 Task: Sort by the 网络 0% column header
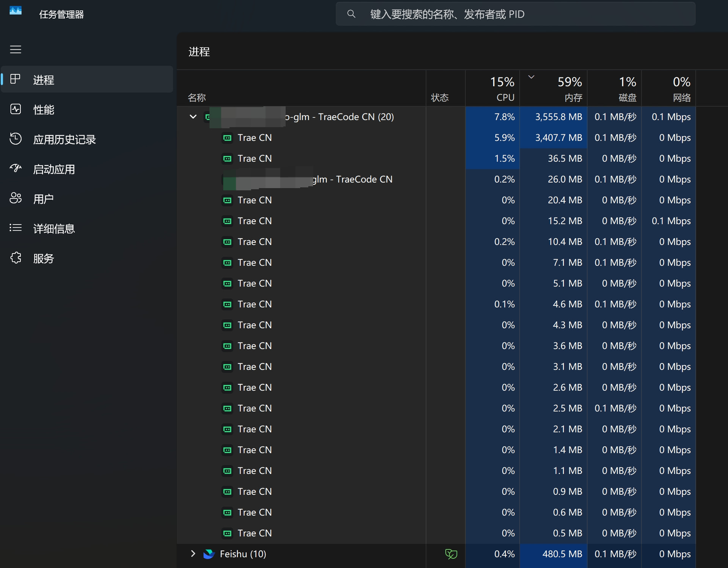668,88
